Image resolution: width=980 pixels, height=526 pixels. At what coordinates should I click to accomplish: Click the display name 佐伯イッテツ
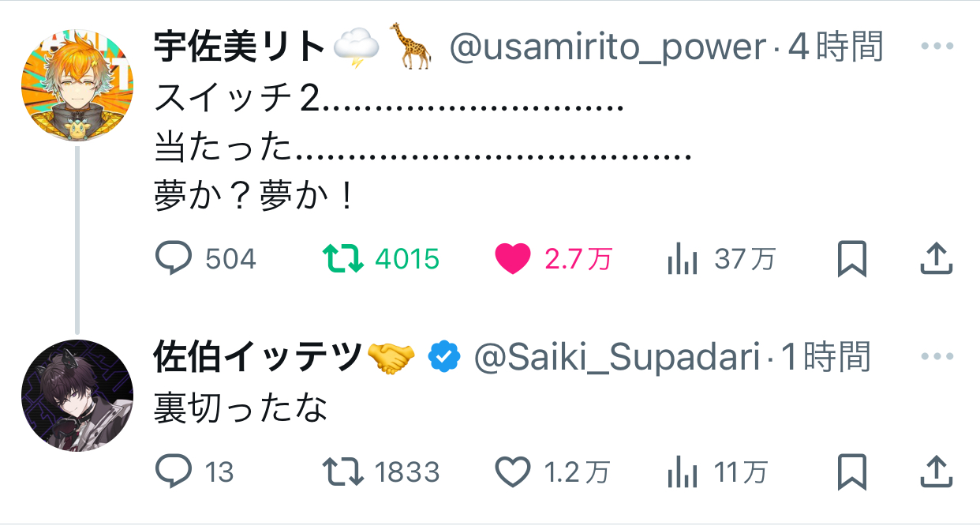coord(257,358)
